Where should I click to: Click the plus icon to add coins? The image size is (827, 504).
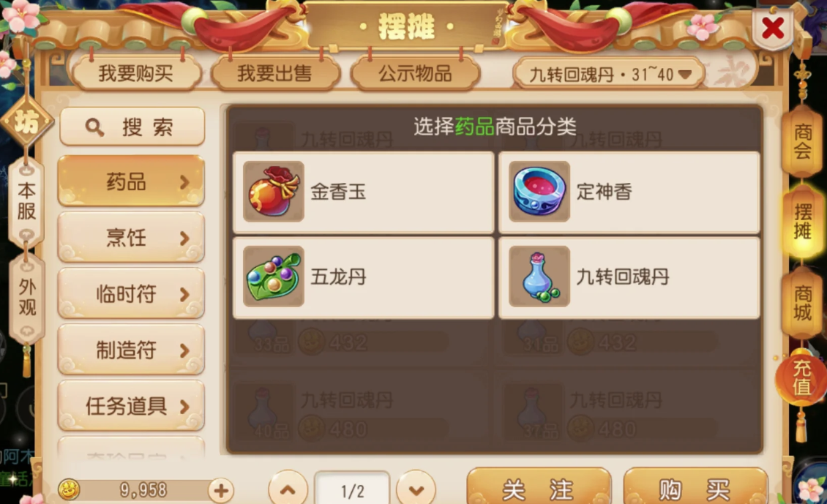[221, 491]
